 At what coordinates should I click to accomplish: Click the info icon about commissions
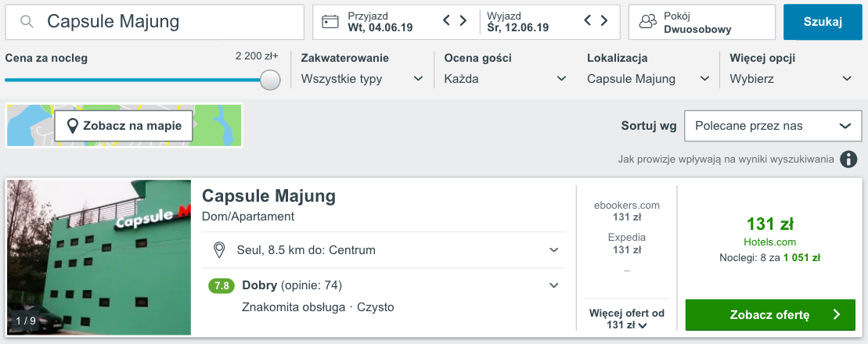(848, 159)
